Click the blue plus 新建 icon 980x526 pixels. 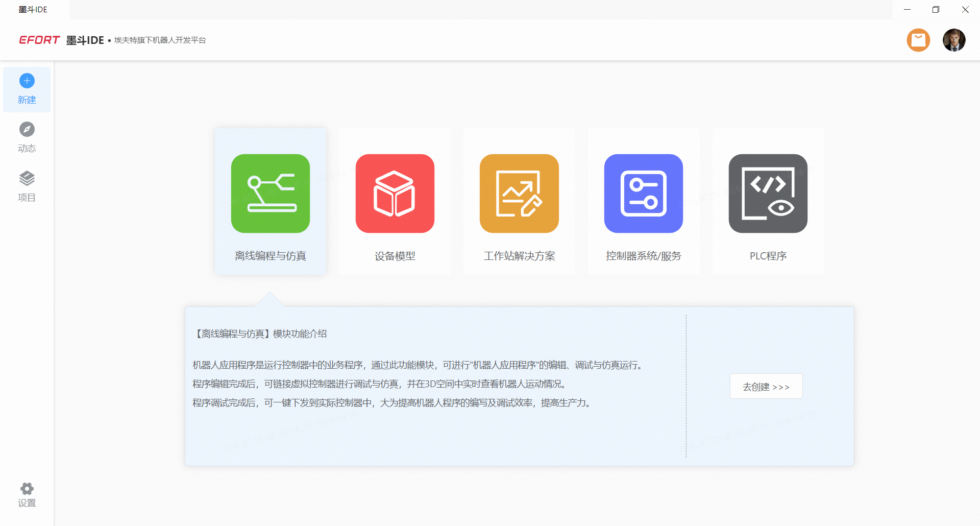[x=27, y=81]
